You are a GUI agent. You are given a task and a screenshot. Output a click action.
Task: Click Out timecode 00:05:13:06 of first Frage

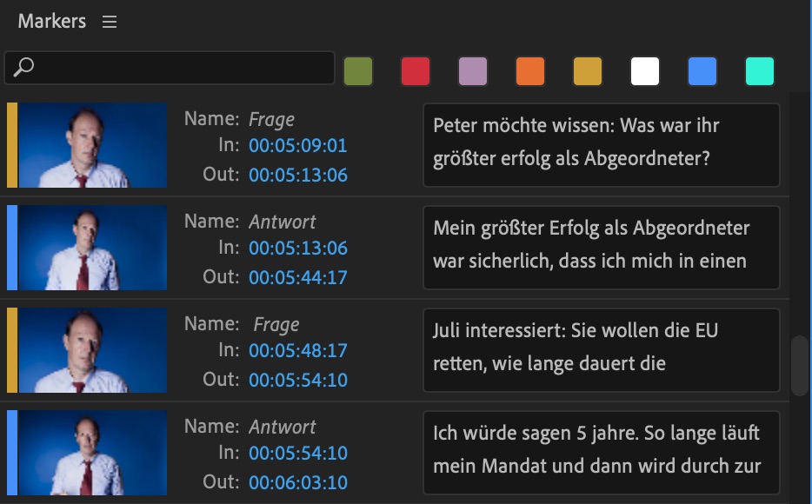coord(297,175)
